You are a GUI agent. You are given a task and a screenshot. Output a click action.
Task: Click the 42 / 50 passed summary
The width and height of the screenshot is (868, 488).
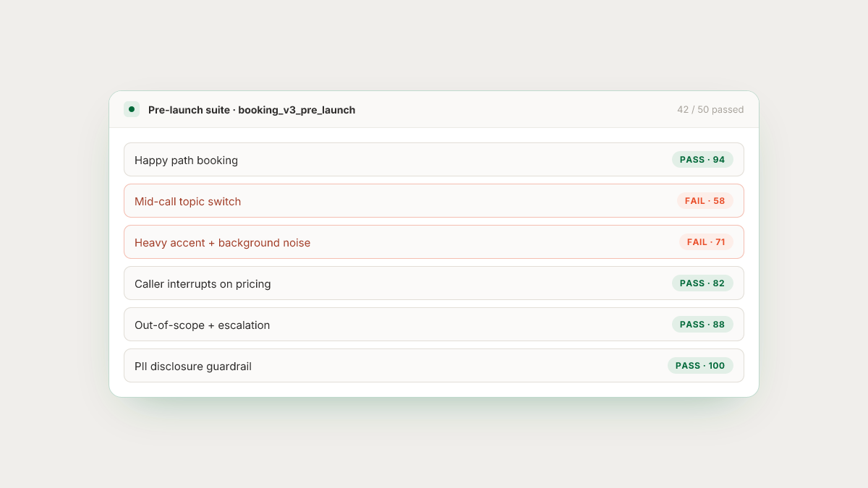pyautogui.click(x=710, y=110)
